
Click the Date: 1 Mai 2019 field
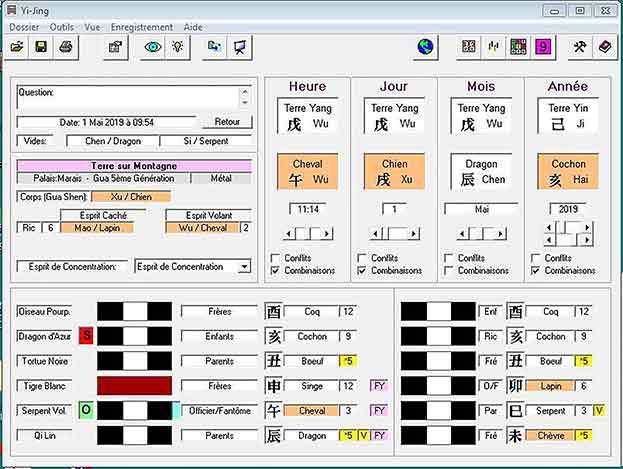click(x=106, y=122)
